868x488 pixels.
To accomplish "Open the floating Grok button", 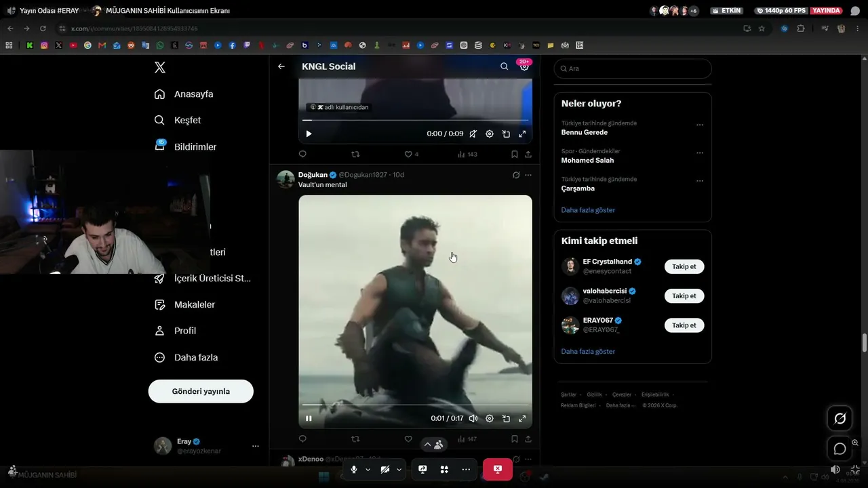I will click(840, 418).
